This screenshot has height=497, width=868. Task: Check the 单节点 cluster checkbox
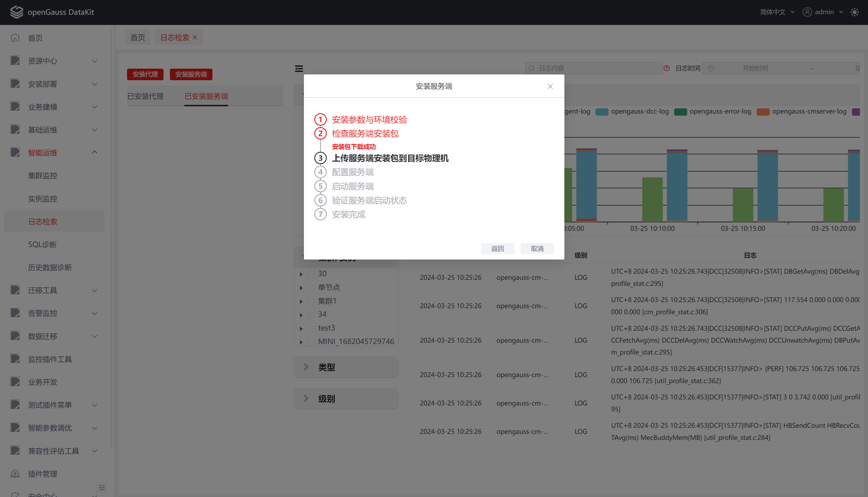pyautogui.click(x=311, y=288)
